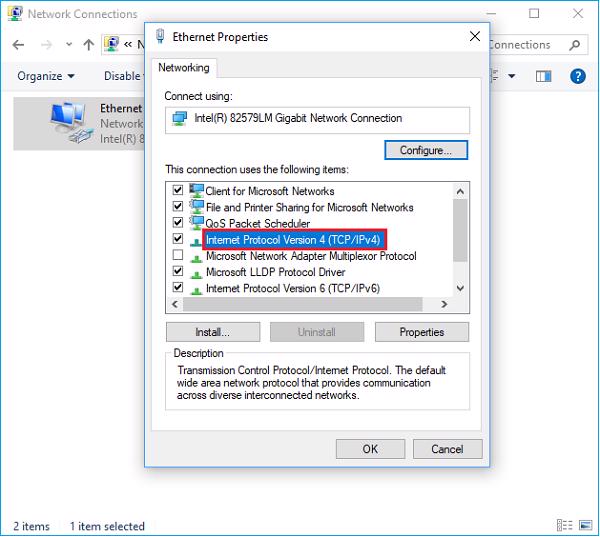Select Microsoft Network Adapter Multiplexor Protocol item
The height and width of the screenshot is (537, 600).
tap(311, 256)
